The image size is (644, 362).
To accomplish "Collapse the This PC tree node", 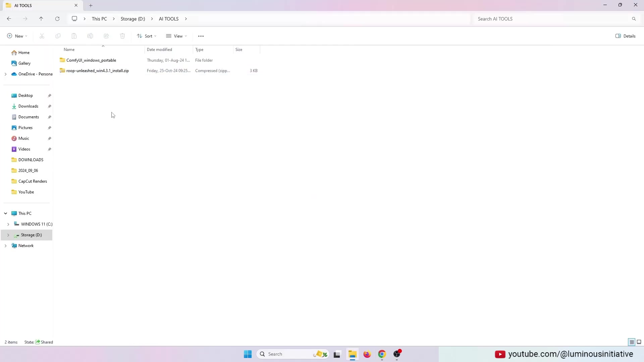I will pyautogui.click(x=6, y=214).
